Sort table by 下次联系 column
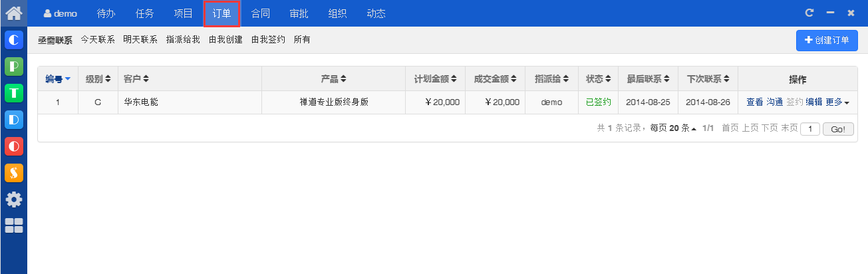The image size is (868, 274). pyautogui.click(x=708, y=79)
